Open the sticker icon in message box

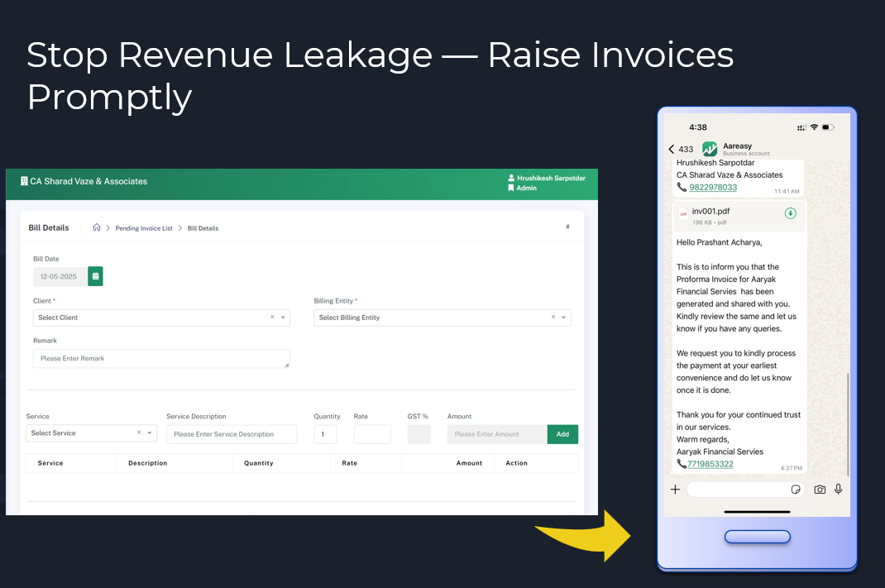pos(796,490)
